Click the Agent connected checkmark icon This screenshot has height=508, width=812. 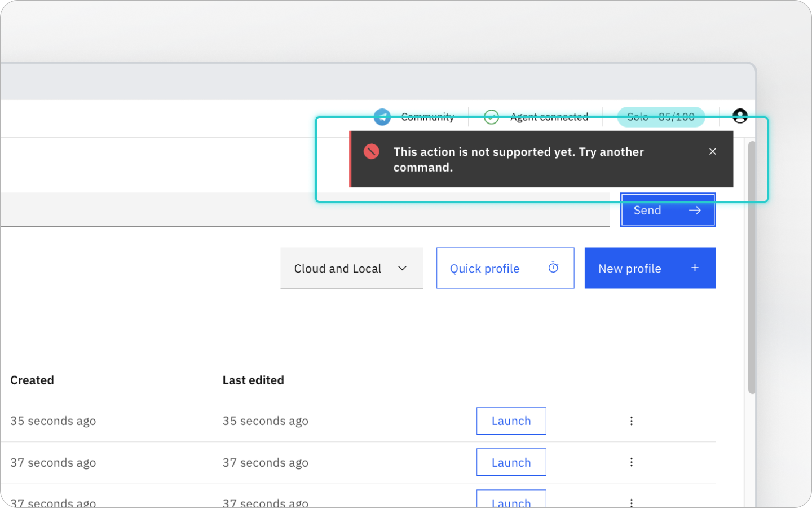pos(492,117)
